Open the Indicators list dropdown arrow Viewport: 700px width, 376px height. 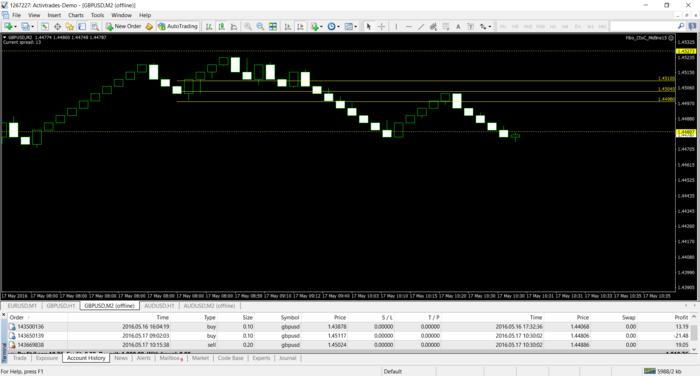pos(321,27)
